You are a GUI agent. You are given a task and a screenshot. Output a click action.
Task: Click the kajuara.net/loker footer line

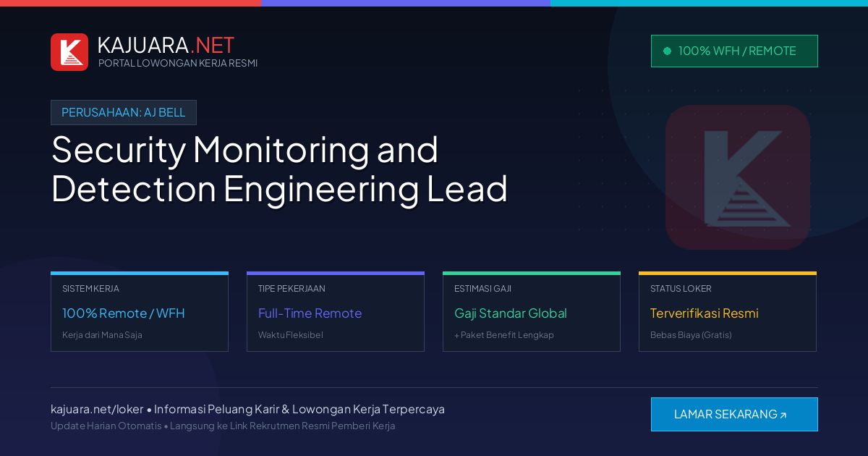click(x=247, y=409)
